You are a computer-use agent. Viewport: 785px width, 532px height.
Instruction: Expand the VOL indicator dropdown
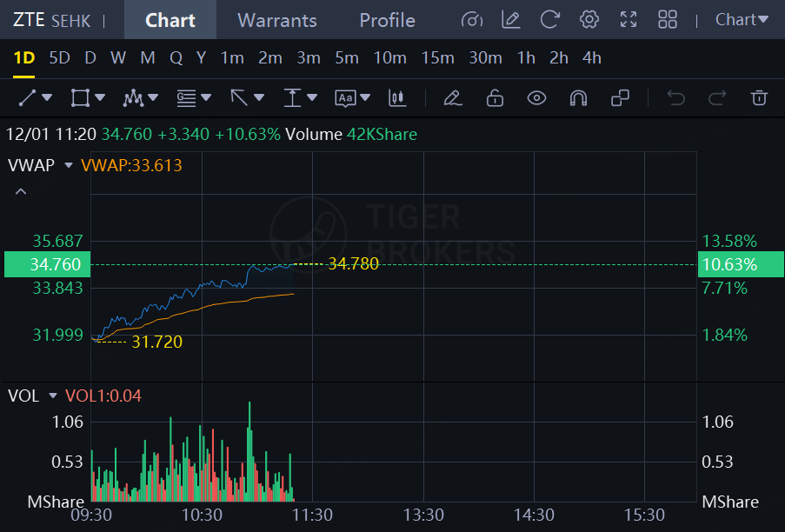pos(53,396)
